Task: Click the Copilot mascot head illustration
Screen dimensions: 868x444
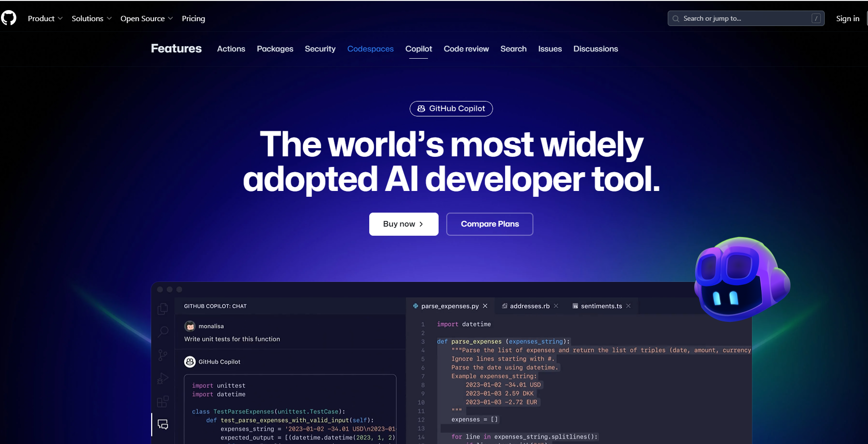Action: click(741, 279)
